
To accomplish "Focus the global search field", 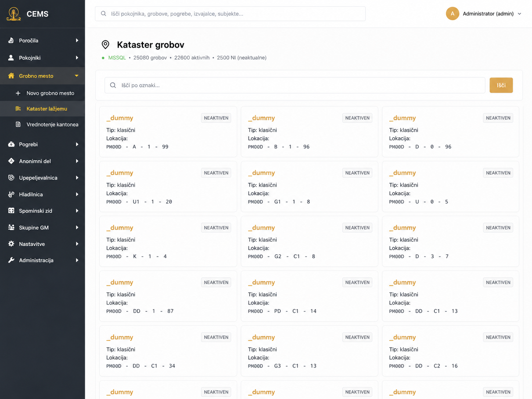I will click(x=230, y=14).
